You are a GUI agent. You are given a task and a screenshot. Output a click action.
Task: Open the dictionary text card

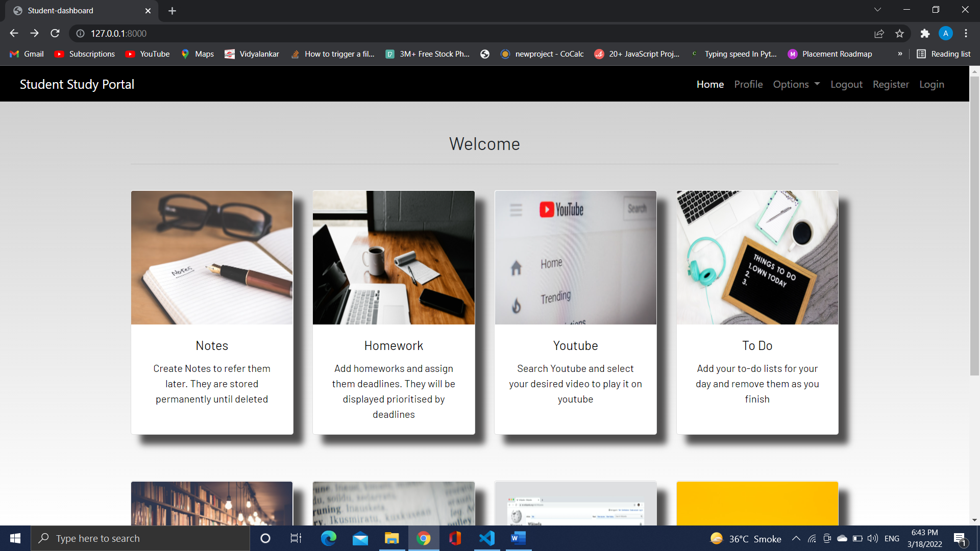(x=394, y=504)
